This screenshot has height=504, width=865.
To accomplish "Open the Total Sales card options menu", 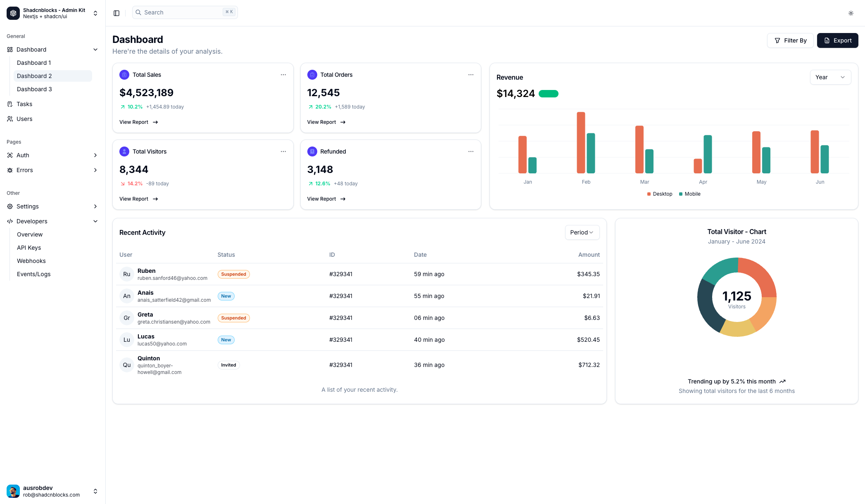I will [283, 75].
